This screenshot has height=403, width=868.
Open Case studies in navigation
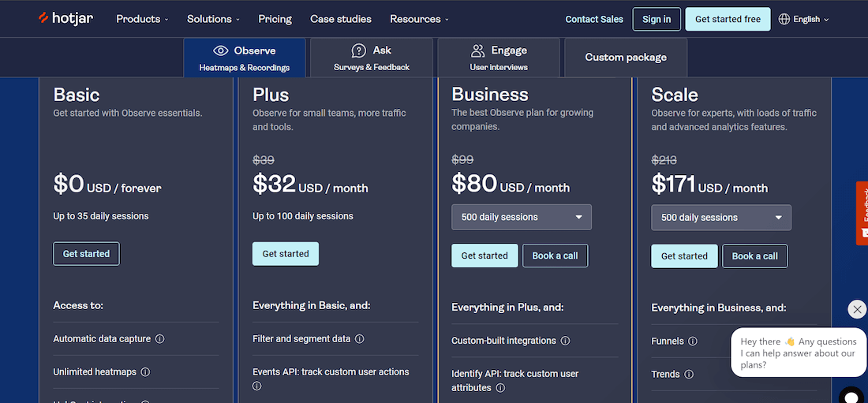341,19
